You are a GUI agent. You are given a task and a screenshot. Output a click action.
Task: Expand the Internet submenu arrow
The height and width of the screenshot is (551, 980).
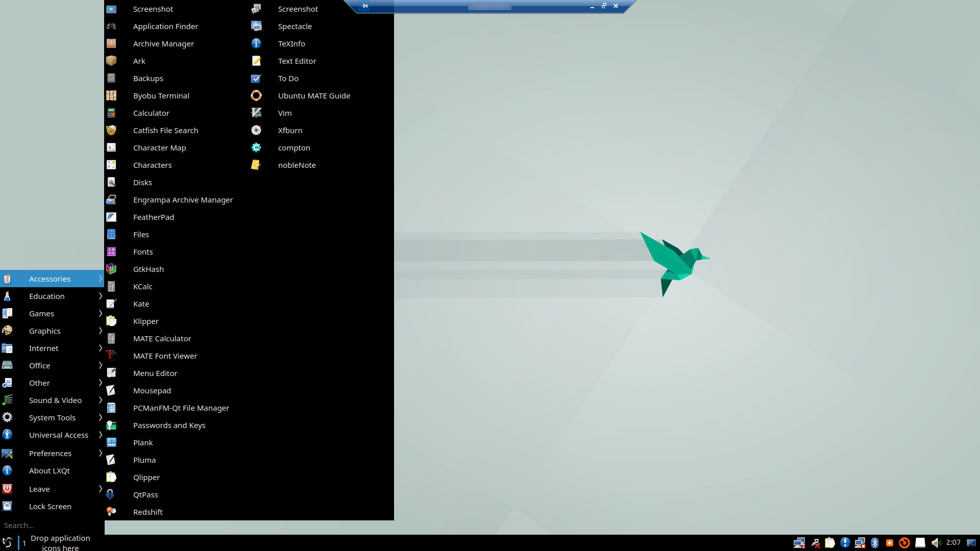(x=100, y=348)
